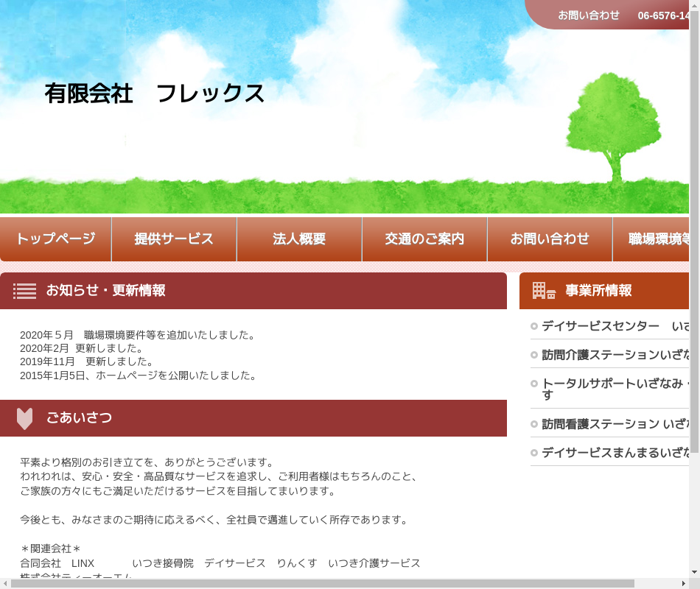Open the トップページ navigation tab

(56, 239)
